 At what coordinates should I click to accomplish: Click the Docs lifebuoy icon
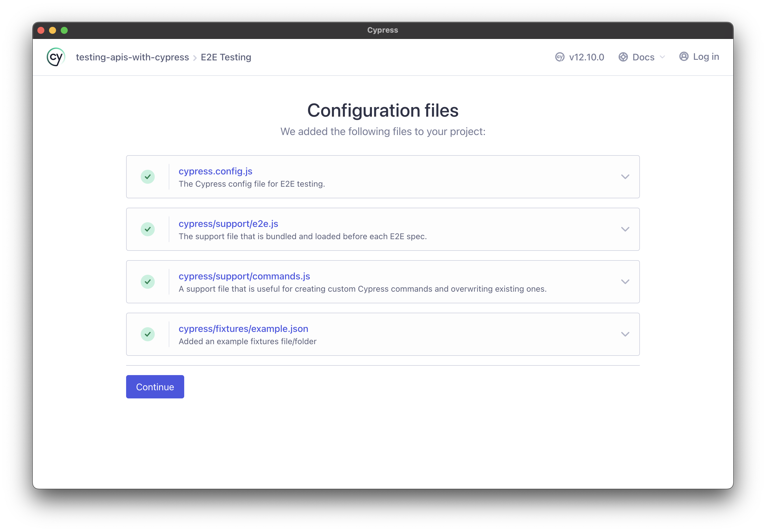623,57
